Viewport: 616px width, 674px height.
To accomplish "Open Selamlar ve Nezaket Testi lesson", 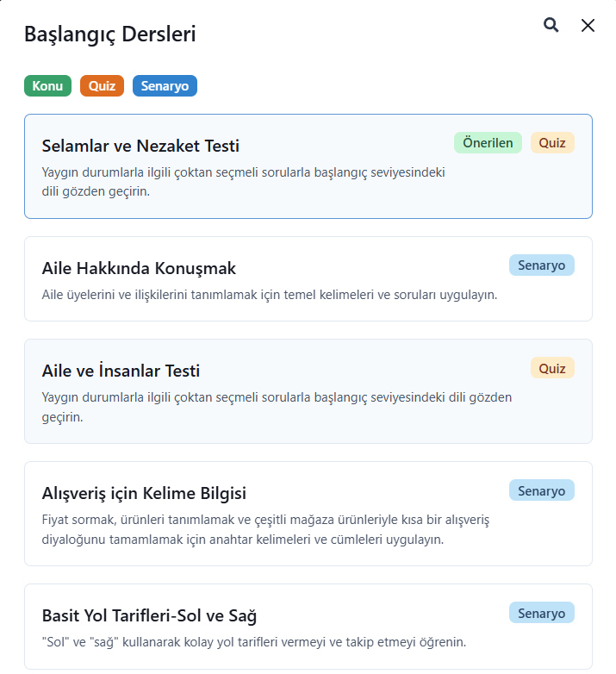I will pos(140,146).
